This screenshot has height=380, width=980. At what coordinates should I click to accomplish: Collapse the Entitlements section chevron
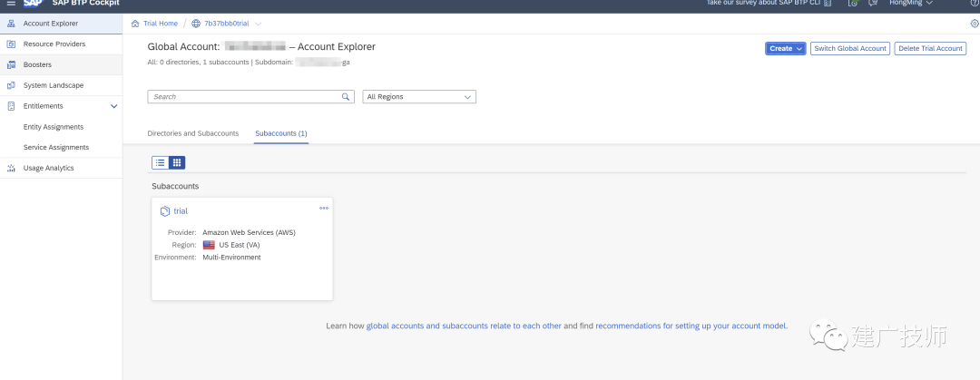113,106
